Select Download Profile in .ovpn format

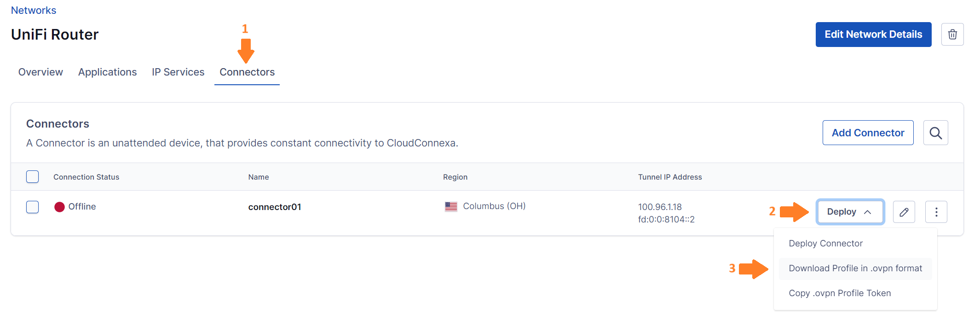pyautogui.click(x=855, y=268)
